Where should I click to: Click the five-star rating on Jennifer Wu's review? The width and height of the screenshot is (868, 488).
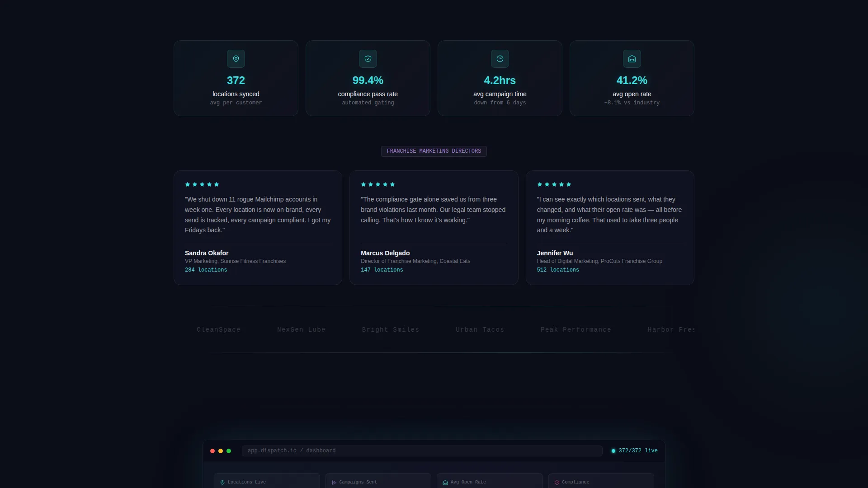click(554, 184)
